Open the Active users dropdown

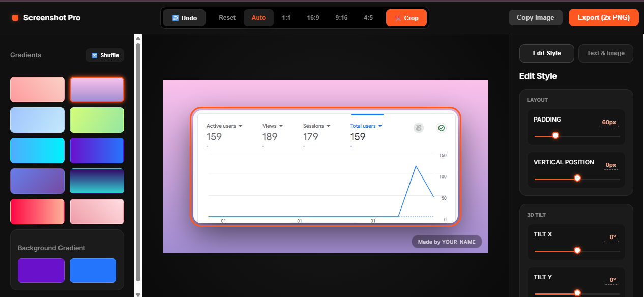pyautogui.click(x=224, y=126)
